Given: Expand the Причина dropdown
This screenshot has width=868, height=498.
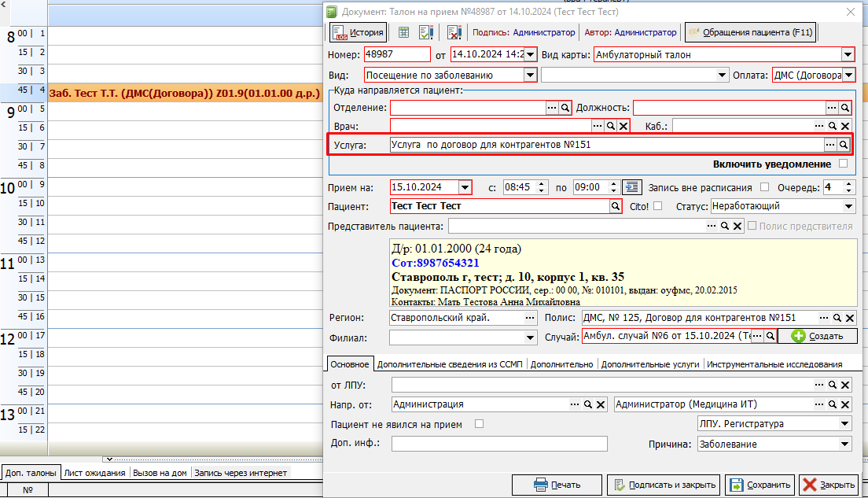Looking at the screenshot, I should pos(844,445).
